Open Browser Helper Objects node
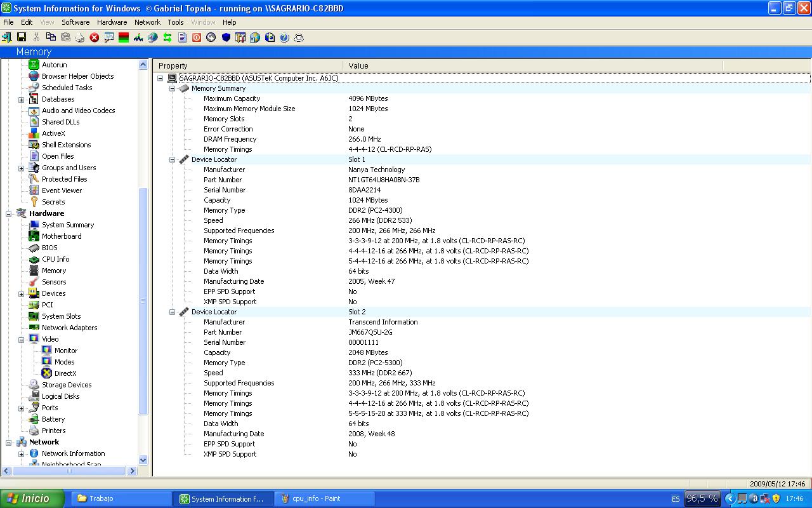Image resolution: width=812 pixels, height=508 pixels. pyautogui.click(x=77, y=76)
